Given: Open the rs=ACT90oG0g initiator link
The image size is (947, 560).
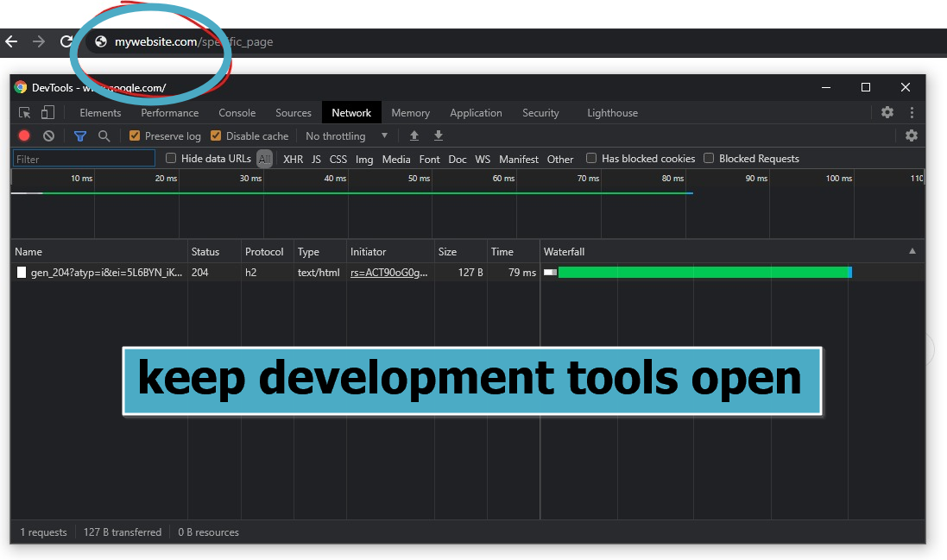Looking at the screenshot, I should [388, 273].
